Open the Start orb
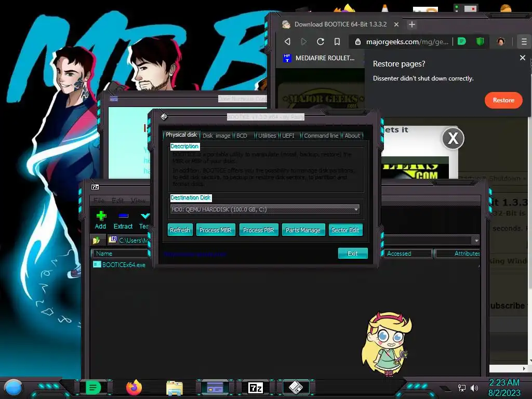Screen dimensions: 532x399 (x=13, y=388)
